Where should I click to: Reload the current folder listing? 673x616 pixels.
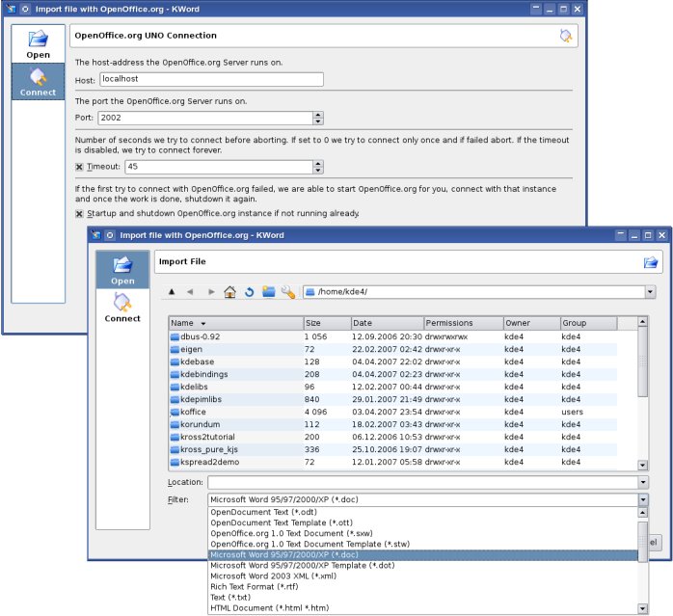coord(249,292)
